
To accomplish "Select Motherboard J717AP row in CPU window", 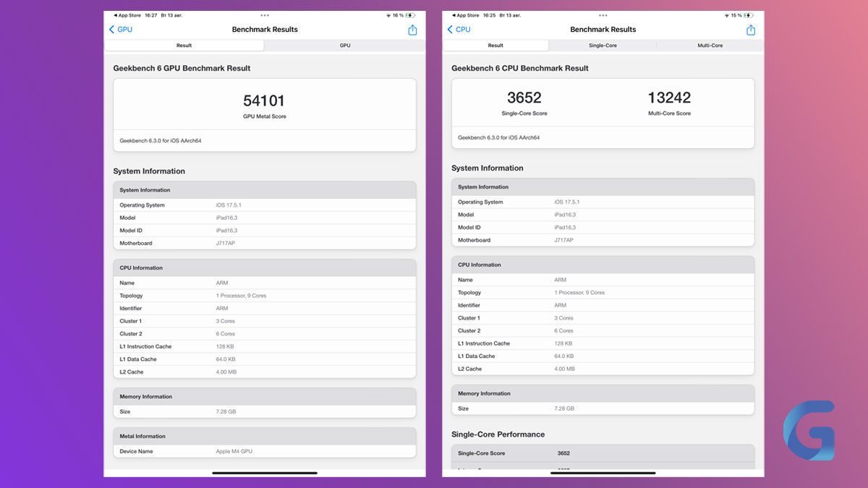I will click(x=603, y=240).
